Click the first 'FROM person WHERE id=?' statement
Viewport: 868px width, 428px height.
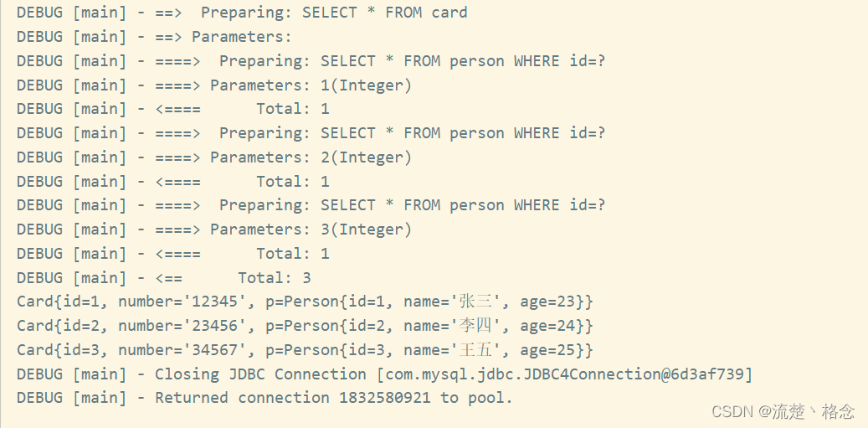pyautogui.click(x=504, y=61)
